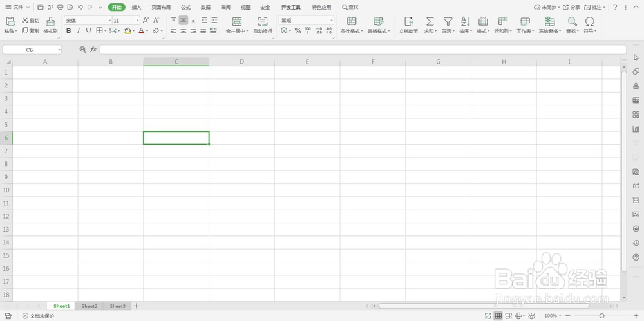Switch to Normal grid view in status bar
Viewport: 644px width, 321px height.
(x=498, y=316)
